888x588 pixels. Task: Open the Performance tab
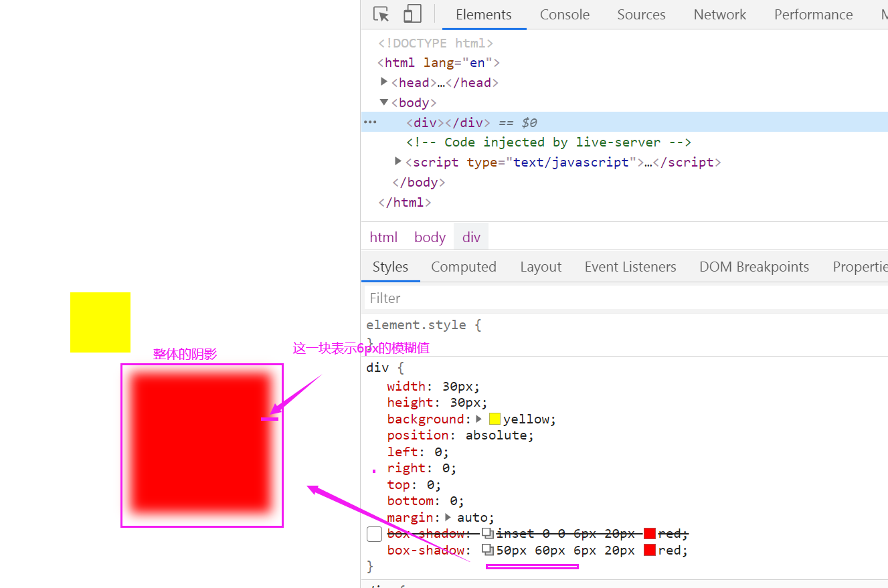pos(814,15)
